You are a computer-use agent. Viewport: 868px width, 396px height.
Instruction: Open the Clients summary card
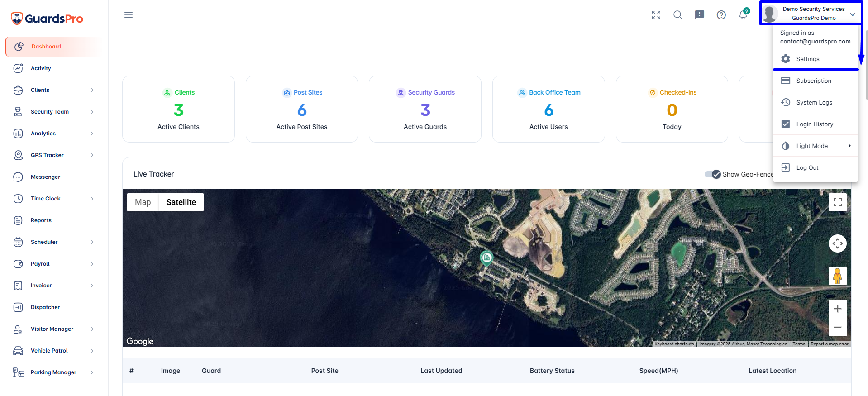pos(178,109)
